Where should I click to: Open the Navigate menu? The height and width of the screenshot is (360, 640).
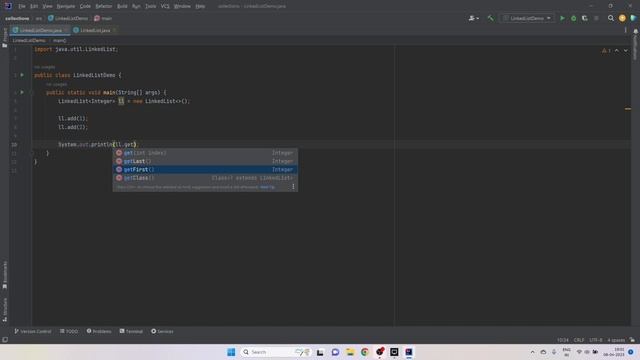point(66,6)
